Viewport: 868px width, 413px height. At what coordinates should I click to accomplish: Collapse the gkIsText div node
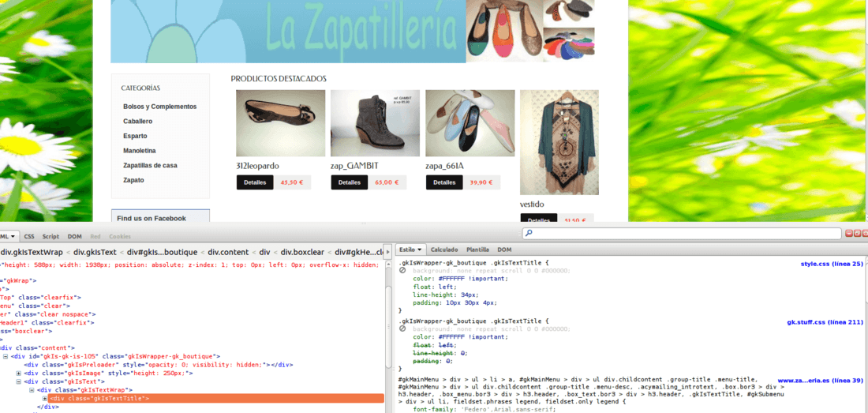click(x=20, y=382)
